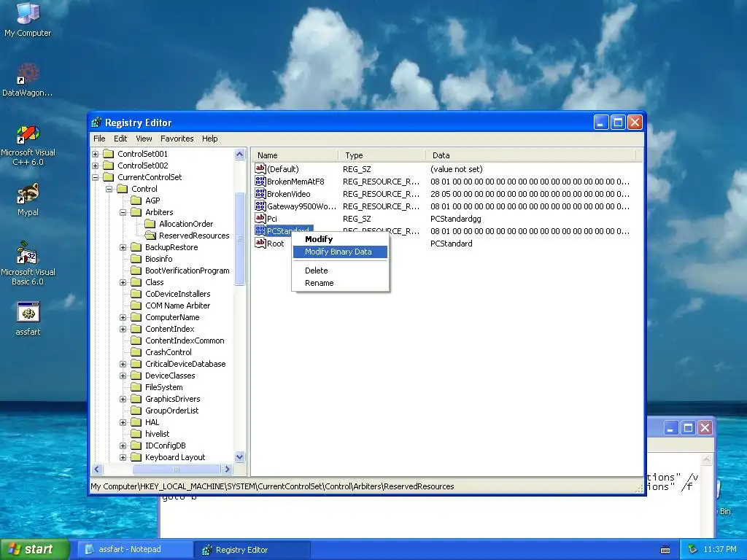The height and width of the screenshot is (560, 747).
Task: Select the COM Name Arbiter tree item
Action: pos(178,306)
